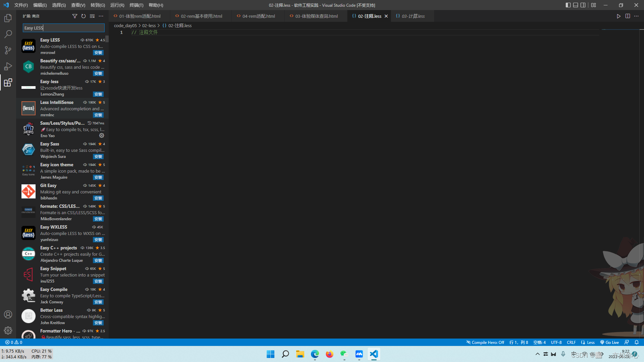Open the 编辑(E) menu

tap(40, 5)
